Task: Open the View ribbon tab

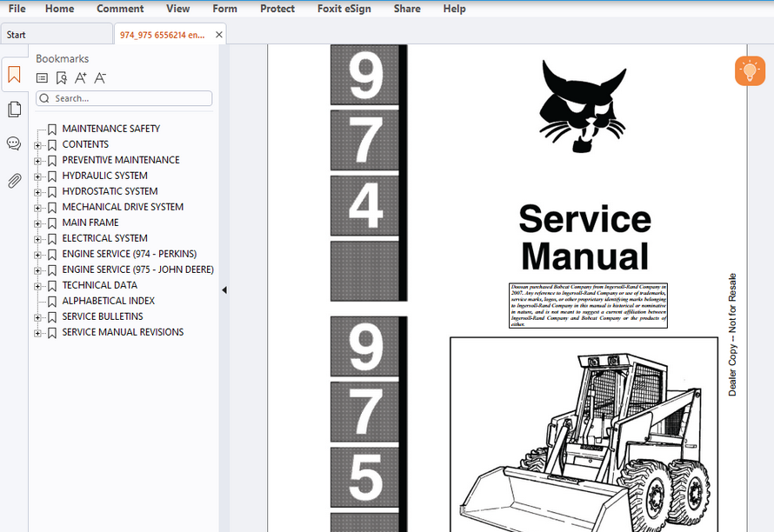Action: tap(178, 9)
